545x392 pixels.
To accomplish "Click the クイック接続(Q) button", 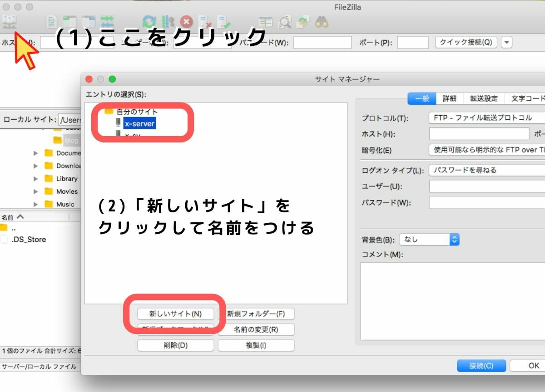I will coord(466,43).
